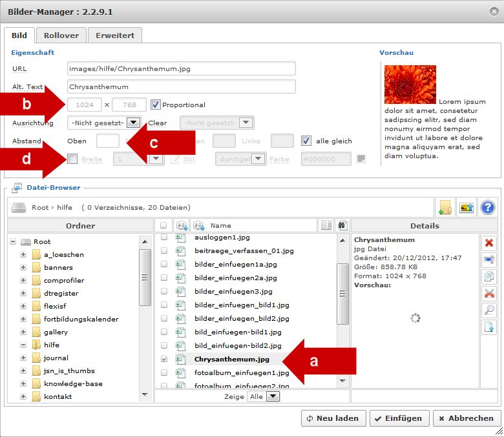This screenshot has width=504, height=437.
Task: Expand the gallery folder in tree
Action: coord(24,332)
